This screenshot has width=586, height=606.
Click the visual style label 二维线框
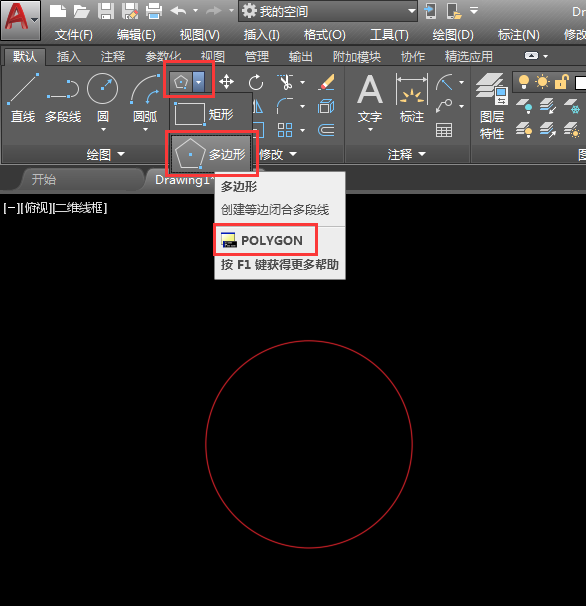80,208
